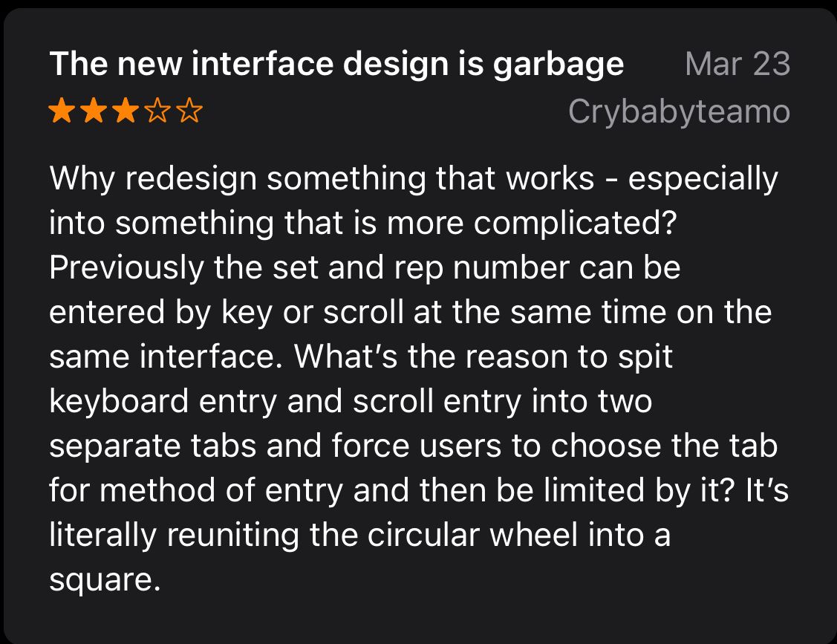This screenshot has width=837, height=644.
Task: Click the word 'garbage' in the title
Action: click(x=558, y=67)
